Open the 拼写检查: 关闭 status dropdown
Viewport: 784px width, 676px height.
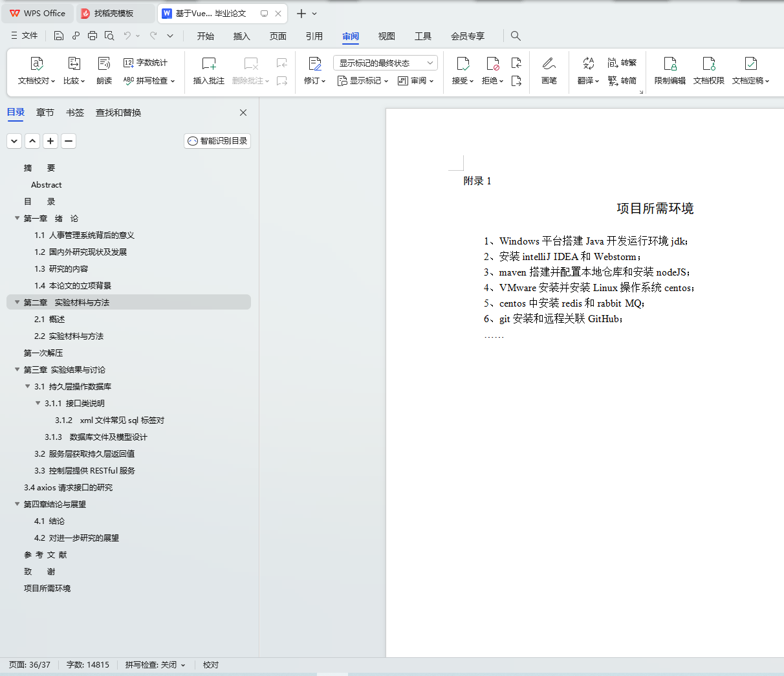(155, 664)
